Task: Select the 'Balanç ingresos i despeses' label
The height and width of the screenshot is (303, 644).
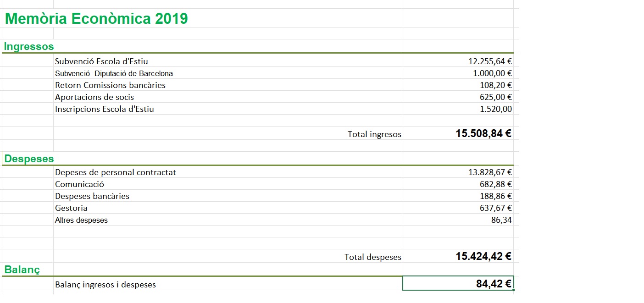Action: coord(105,285)
